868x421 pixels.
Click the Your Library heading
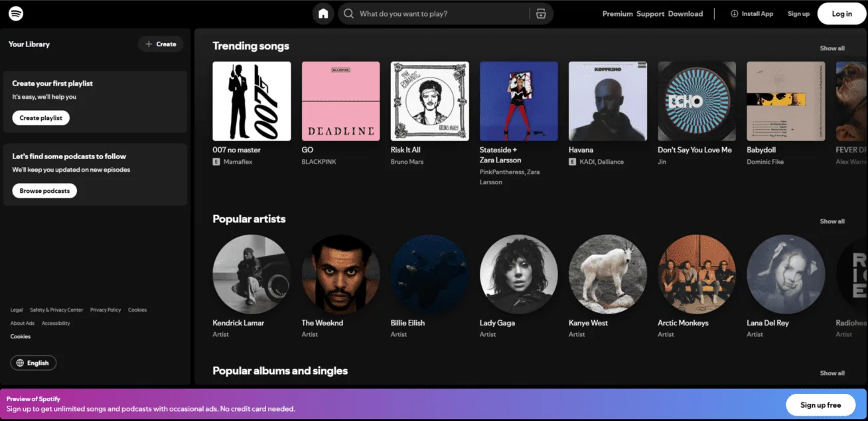pos(29,44)
